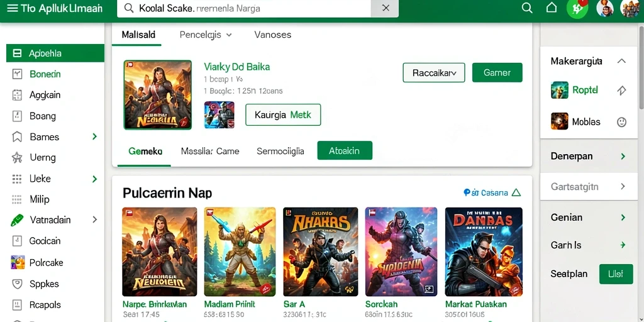Click the Moblas game icon
The height and width of the screenshot is (322, 644).
[559, 121]
